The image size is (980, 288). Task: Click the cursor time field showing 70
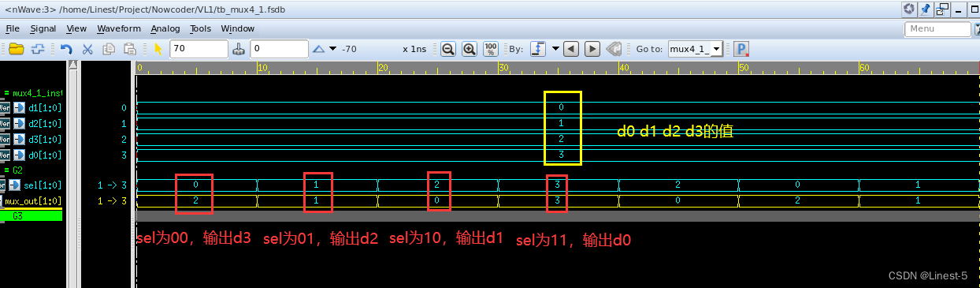point(199,49)
